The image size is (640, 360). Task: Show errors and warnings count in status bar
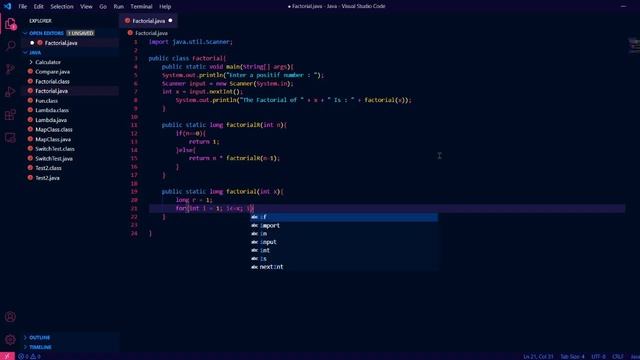[x=29, y=356]
